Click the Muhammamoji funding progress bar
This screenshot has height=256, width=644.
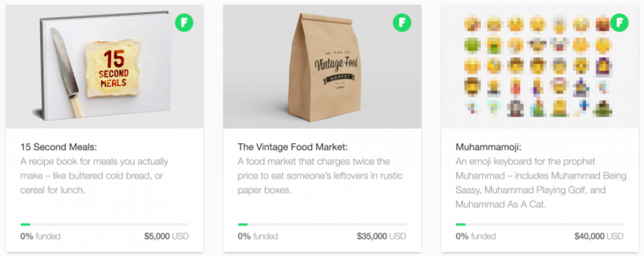540,224
